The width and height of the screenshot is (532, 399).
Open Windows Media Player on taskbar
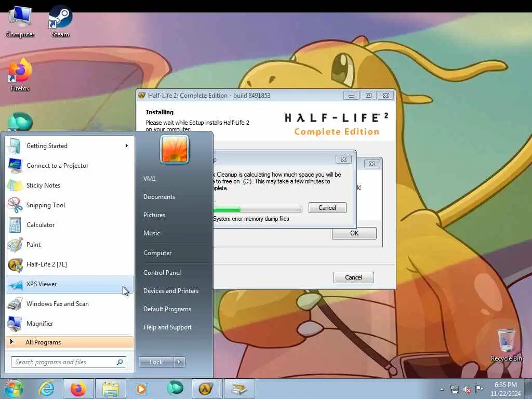(x=141, y=389)
